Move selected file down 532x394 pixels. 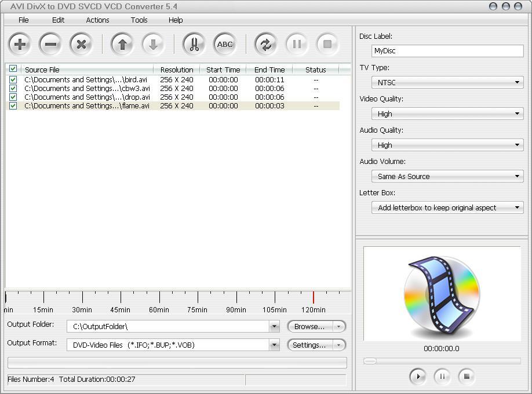tap(153, 44)
